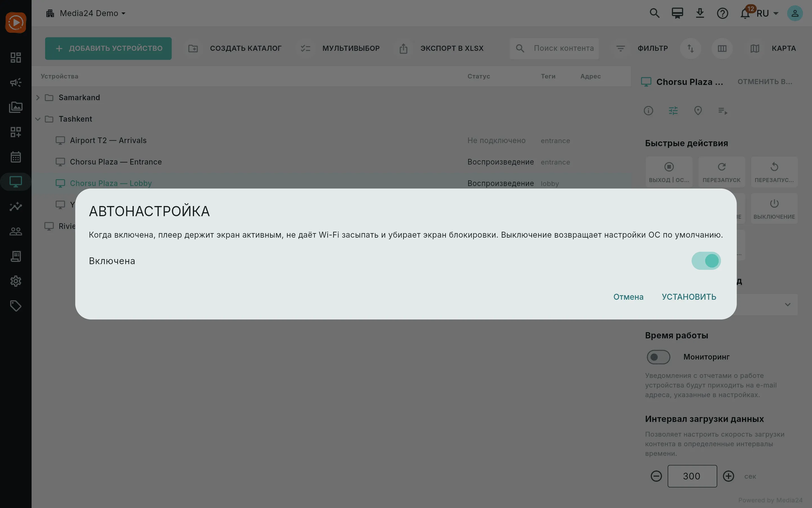Confirm with the УСТАНОВИТЬ button
Image resolution: width=812 pixels, height=508 pixels.
click(x=689, y=297)
